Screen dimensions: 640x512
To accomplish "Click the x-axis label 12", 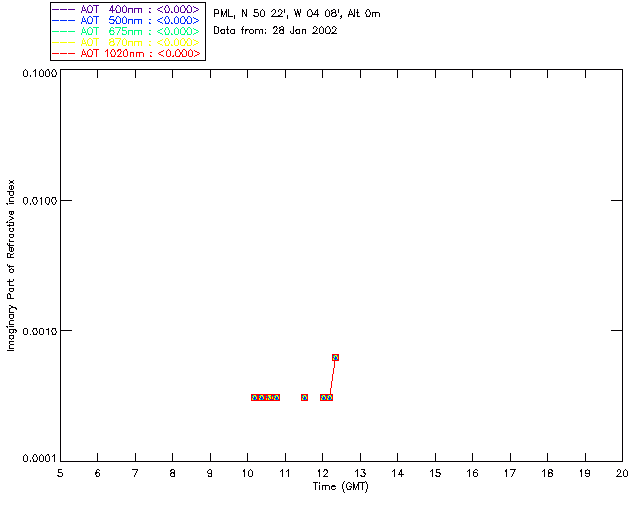I will coord(322,473).
